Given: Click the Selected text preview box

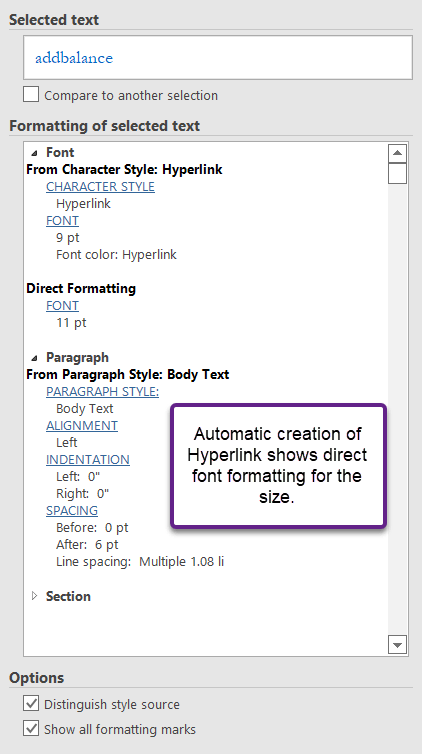Looking at the screenshot, I should (x=218, y=57).
